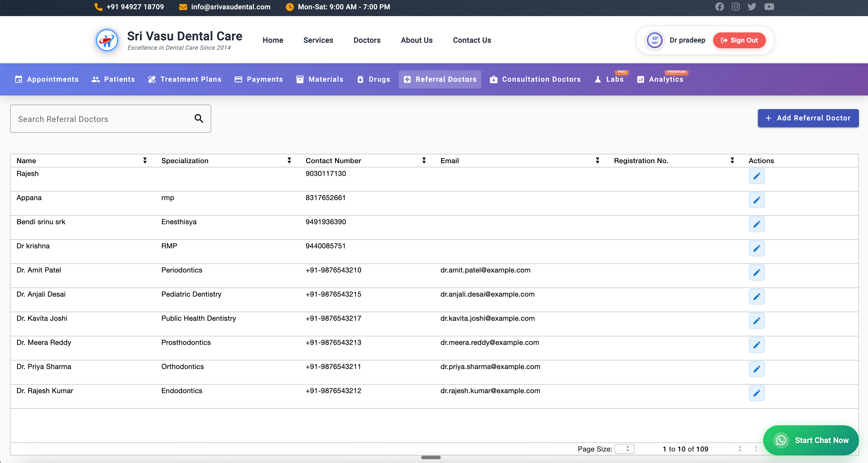Click edit pencil for Appana
The image size is (868, 463).
click(756, 200)
